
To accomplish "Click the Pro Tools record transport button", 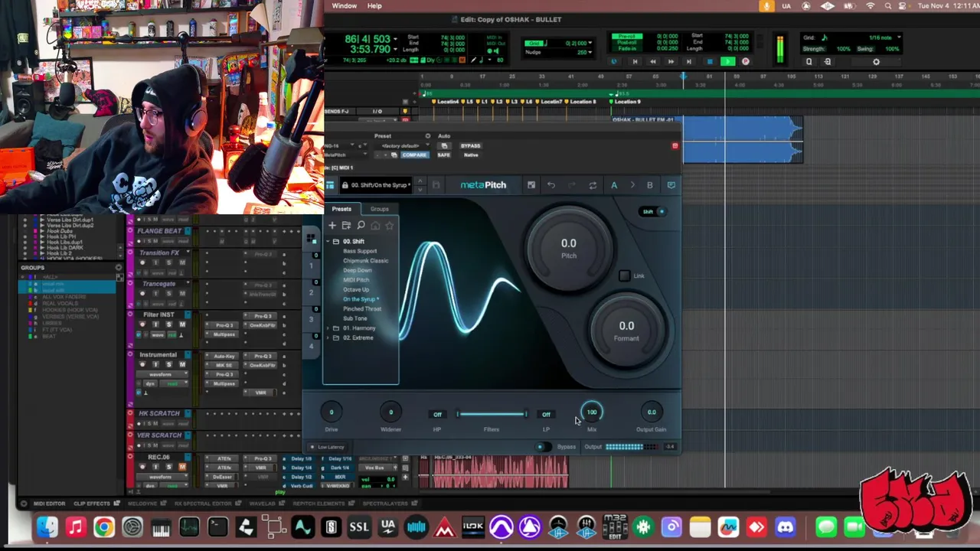I will (745, 61).
